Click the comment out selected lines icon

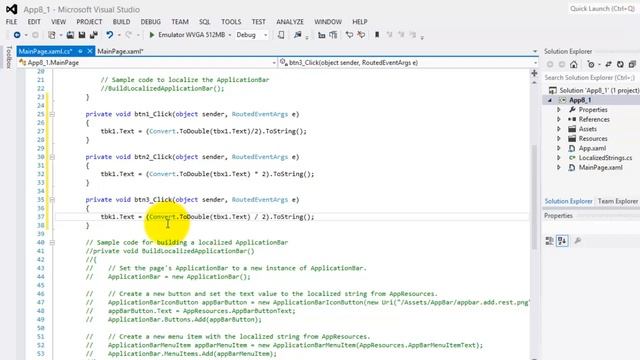[x=349, y=35]
